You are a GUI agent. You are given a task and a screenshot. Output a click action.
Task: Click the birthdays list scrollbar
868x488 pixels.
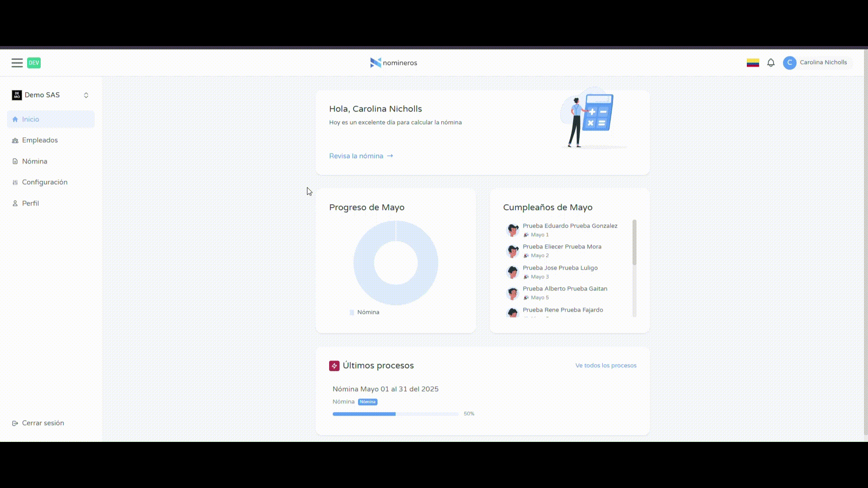634,242
